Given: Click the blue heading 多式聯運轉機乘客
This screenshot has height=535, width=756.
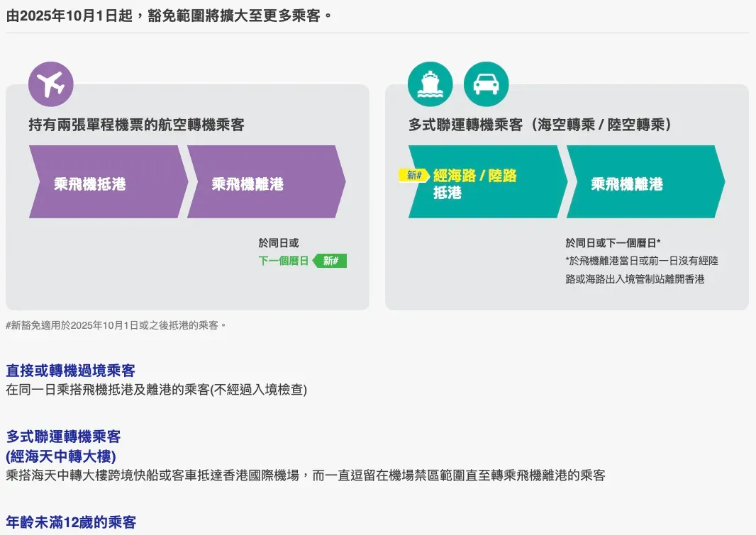Looking at the screenshot, I should 63,437.
